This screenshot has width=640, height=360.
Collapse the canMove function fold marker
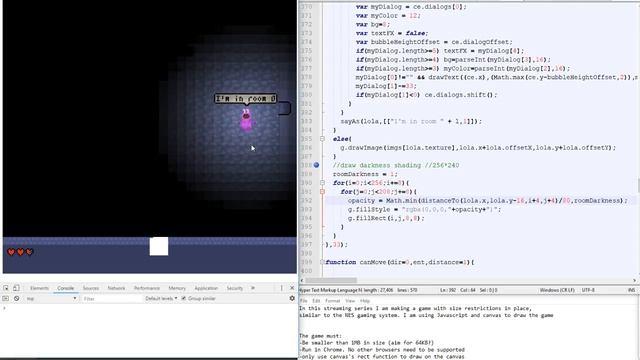322,262
